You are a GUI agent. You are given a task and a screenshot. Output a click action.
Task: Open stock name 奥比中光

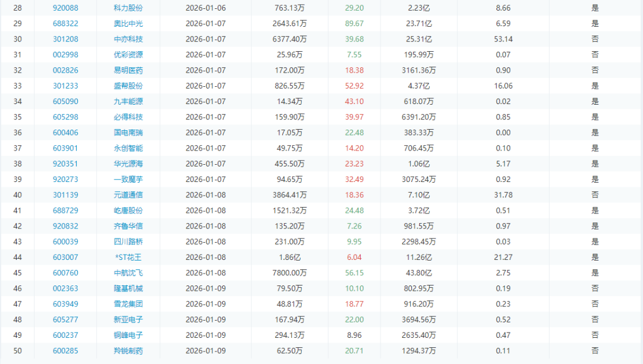(x=129, y=23)
